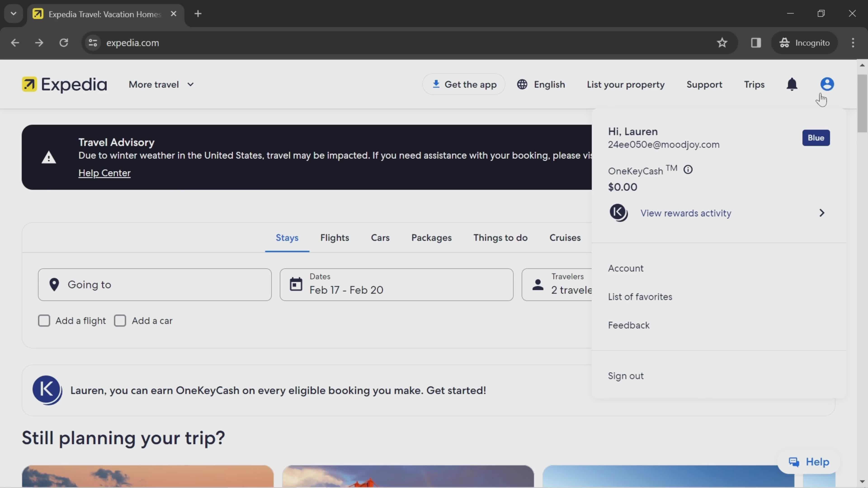This screenshot has width=868, height=488.
Task: Switch to the Flights tab
Action: click(335, 238)
